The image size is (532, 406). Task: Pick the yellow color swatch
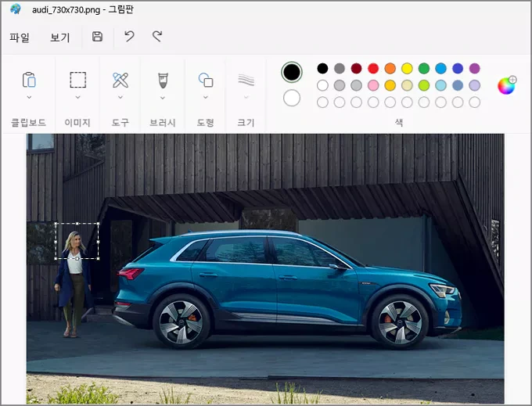[x=407, y=69]
